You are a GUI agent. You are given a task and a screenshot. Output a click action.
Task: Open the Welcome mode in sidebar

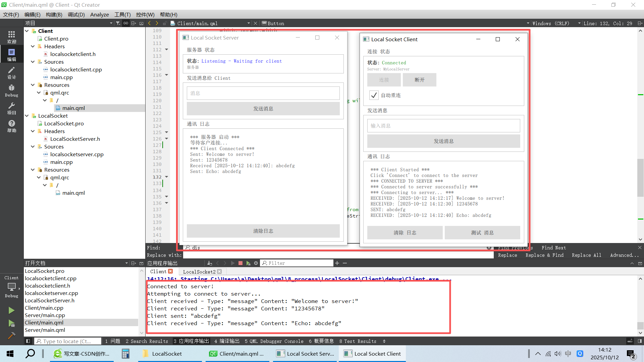pos(11,37)
